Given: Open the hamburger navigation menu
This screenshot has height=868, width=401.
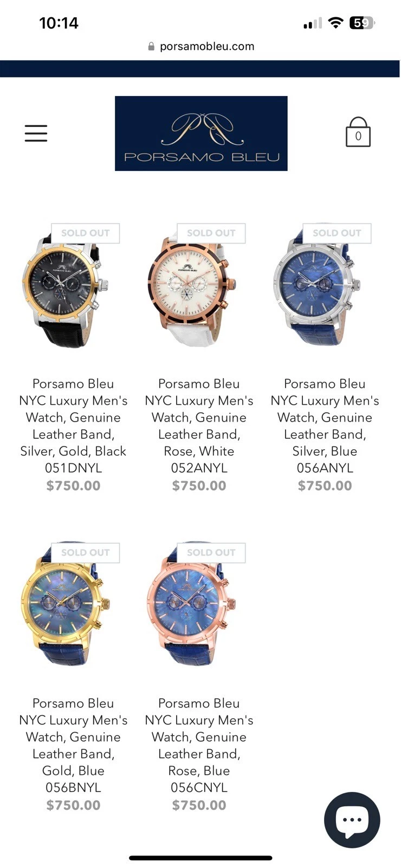Looking at the screenshot, I should click(x=36, y=133).
